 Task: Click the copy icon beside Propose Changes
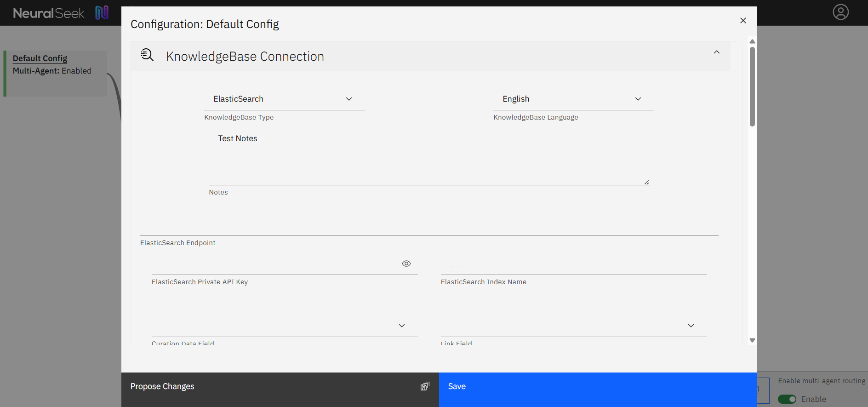pos(425,386)
